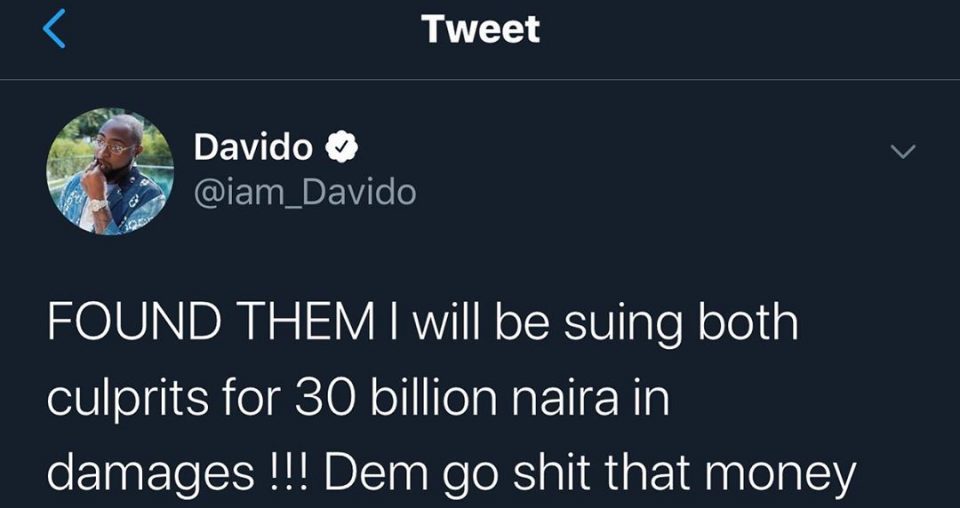Image resolution: width=960 pixels, height=508 pixels.
Task: Click the verified badge beside Davido
Action: [x=340, y=149]
